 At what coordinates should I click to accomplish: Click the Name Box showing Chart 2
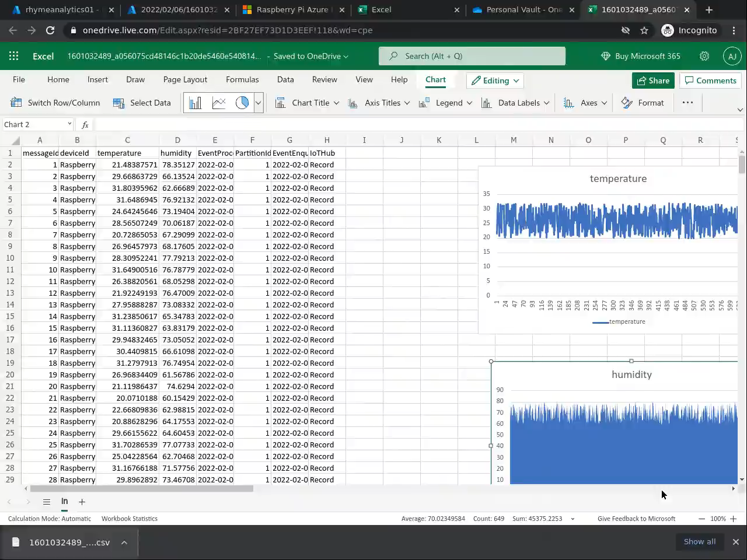click(34, 125)
